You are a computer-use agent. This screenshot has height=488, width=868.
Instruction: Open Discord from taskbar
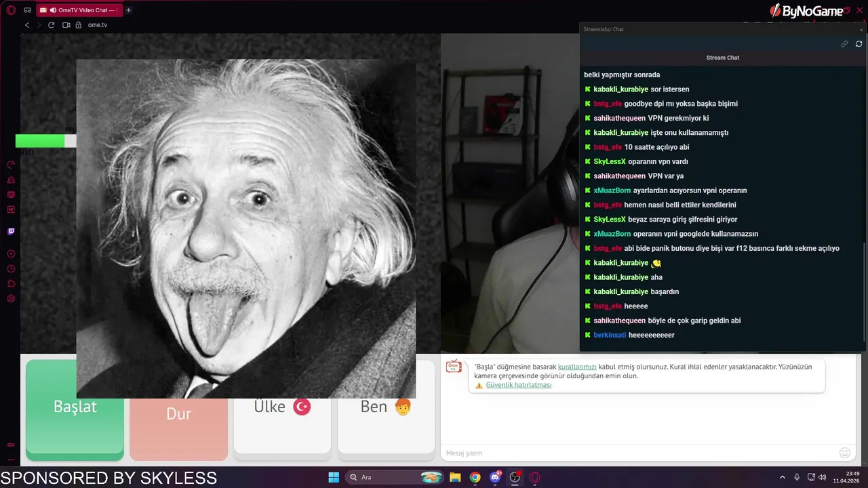(495, 477)
